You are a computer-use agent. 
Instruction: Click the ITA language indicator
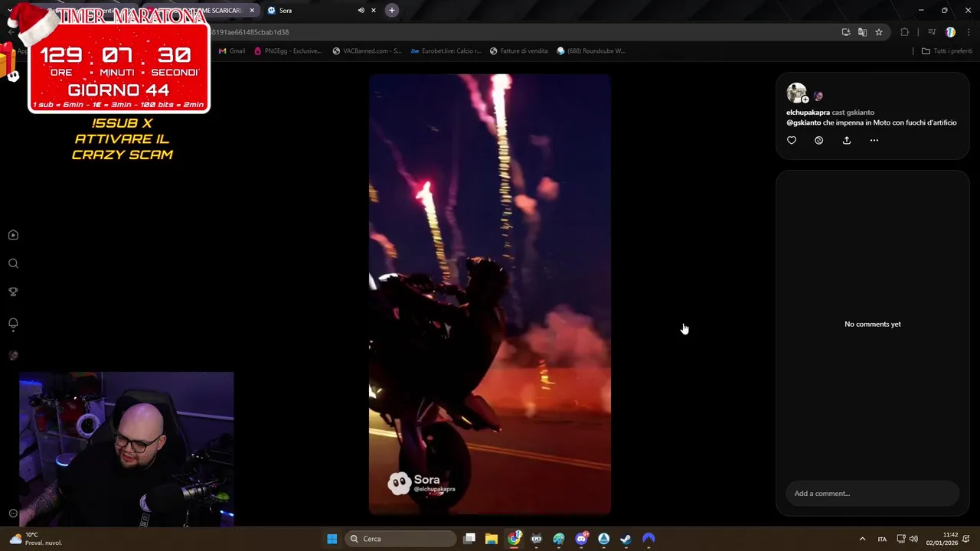point(882,539)
